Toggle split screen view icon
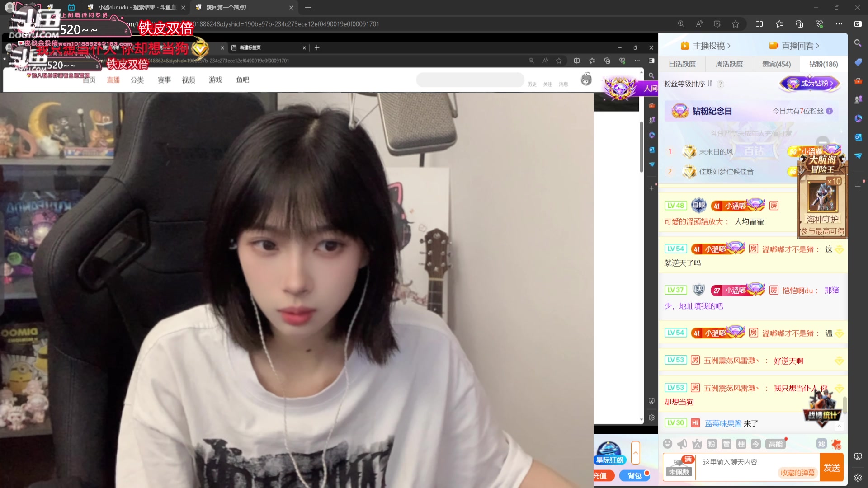The width and height of the screenshot is (868, 488). click(x=759, y=24)
